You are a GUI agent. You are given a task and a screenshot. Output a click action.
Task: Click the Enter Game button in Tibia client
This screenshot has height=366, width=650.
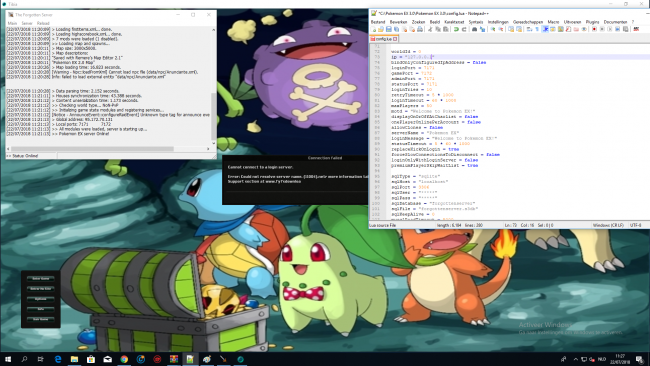point(41,279)
